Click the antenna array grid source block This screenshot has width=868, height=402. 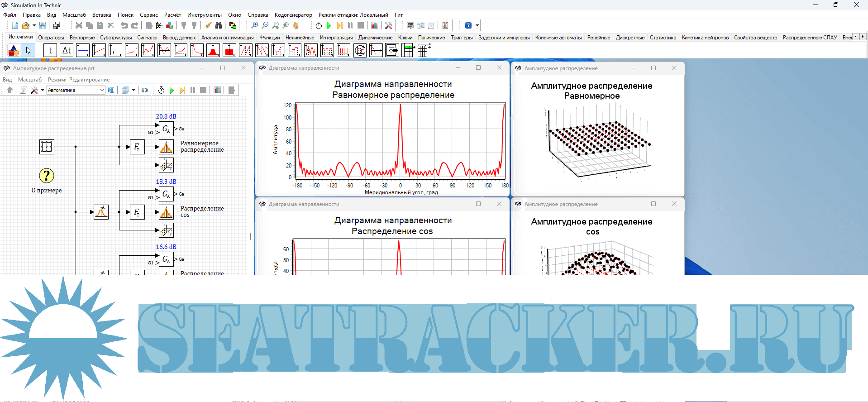(x=47, y=147)
